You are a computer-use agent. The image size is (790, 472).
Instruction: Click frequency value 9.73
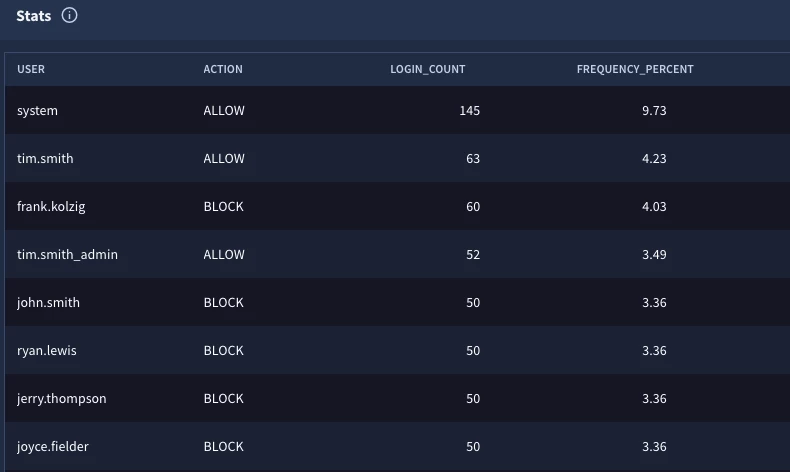(654, 110)
